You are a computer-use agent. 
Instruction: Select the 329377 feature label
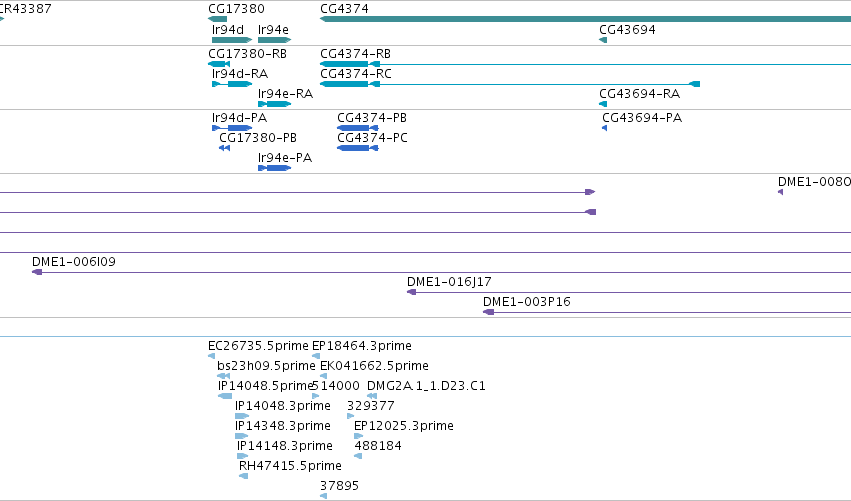[371, 406]
